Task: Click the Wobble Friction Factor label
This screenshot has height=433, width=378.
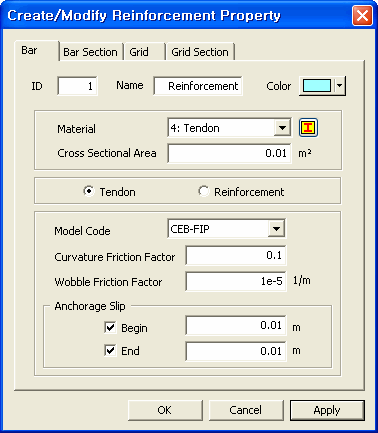Action: tap(108, 282)
